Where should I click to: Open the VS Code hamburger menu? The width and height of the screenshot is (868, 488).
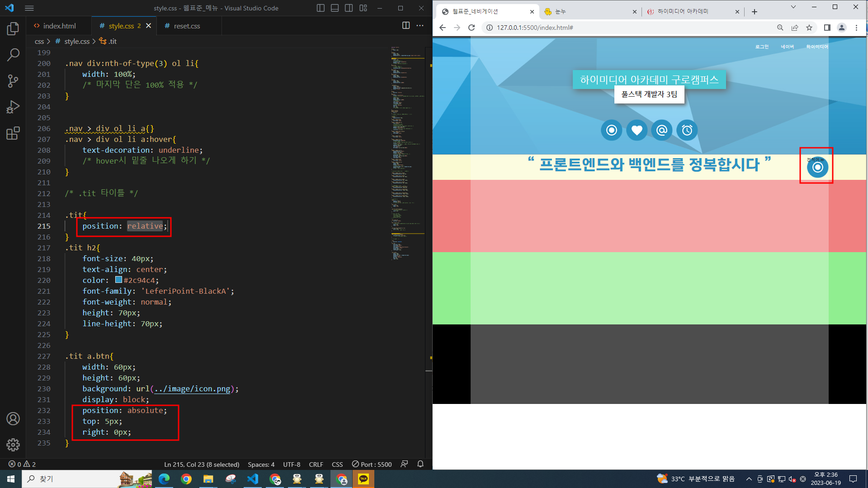pyautogui.click(x=29, y=8)
